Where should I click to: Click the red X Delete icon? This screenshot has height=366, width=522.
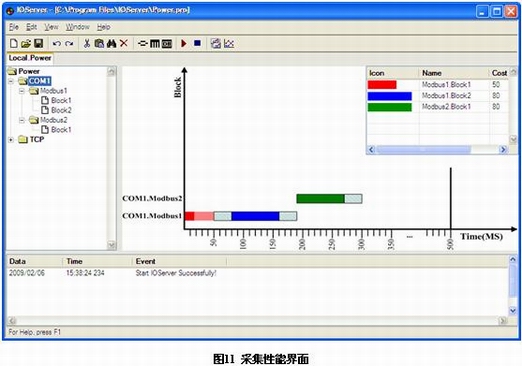(124, 43)
